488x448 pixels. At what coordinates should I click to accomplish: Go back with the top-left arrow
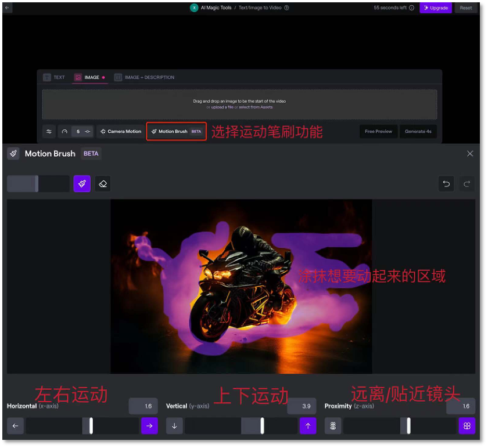[8, 8]
